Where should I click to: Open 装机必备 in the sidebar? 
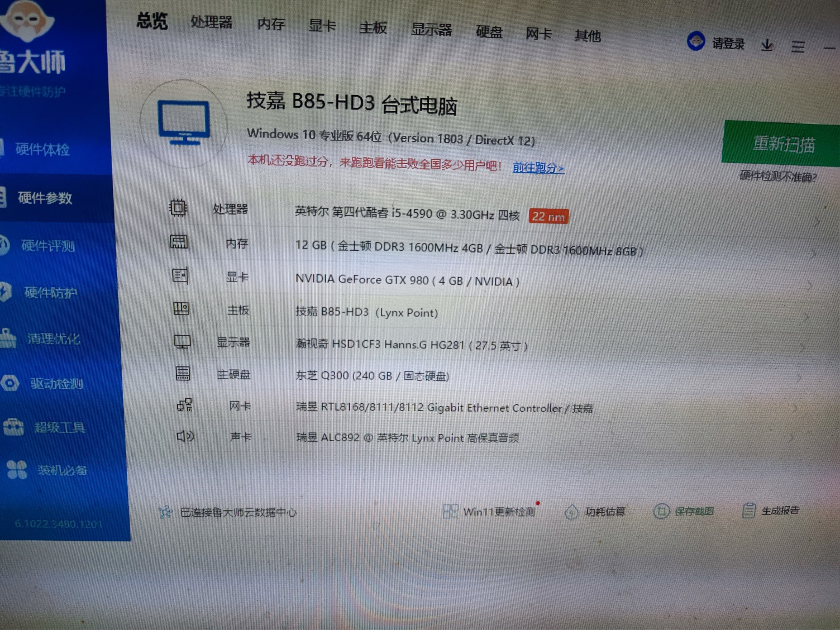pos(63,470)
